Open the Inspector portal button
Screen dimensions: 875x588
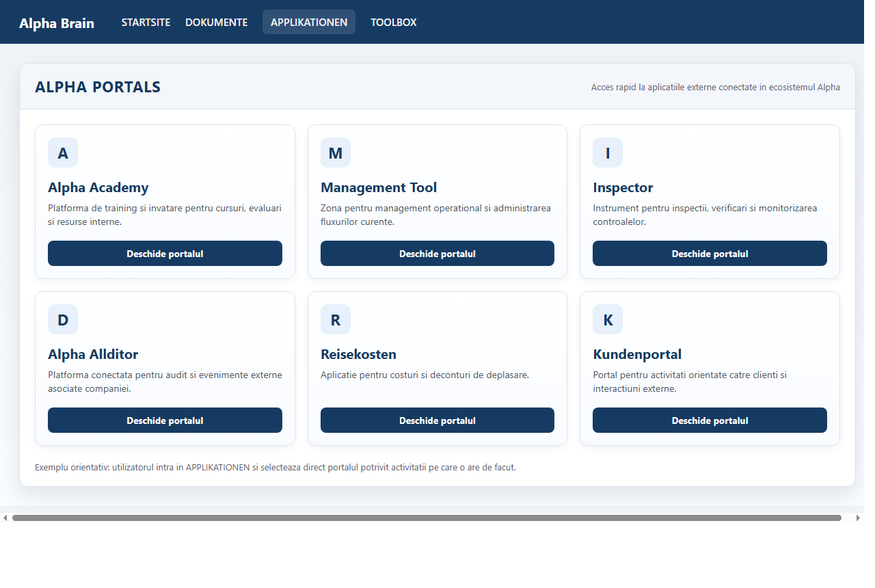point(710,254)
